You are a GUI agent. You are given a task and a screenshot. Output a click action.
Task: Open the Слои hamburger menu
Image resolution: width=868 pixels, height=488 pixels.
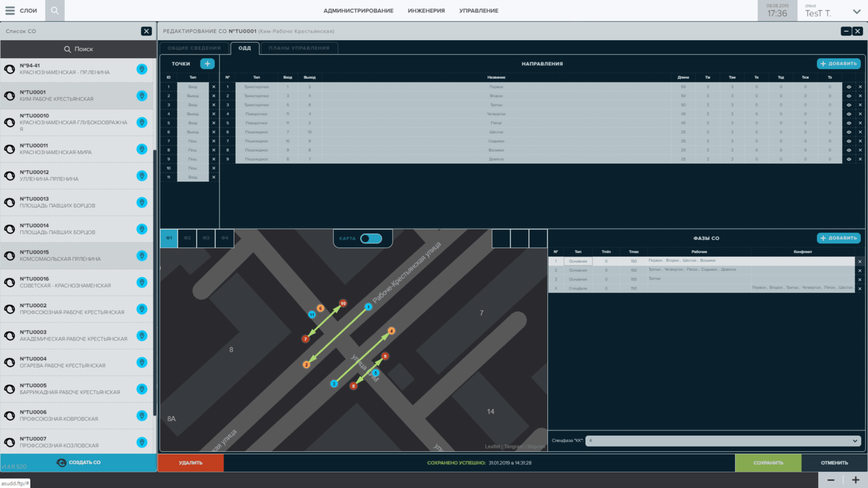(10, 10)
